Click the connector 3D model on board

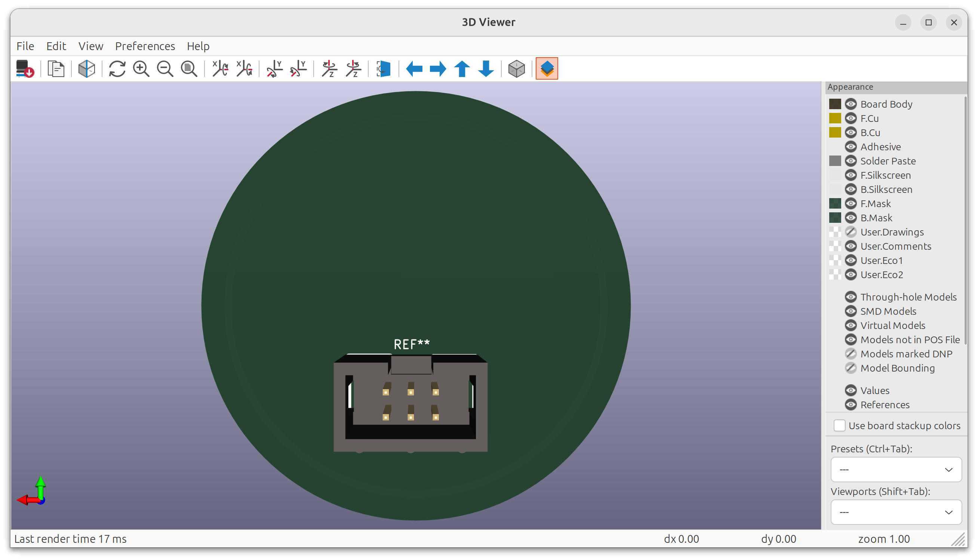pos(410,403)
